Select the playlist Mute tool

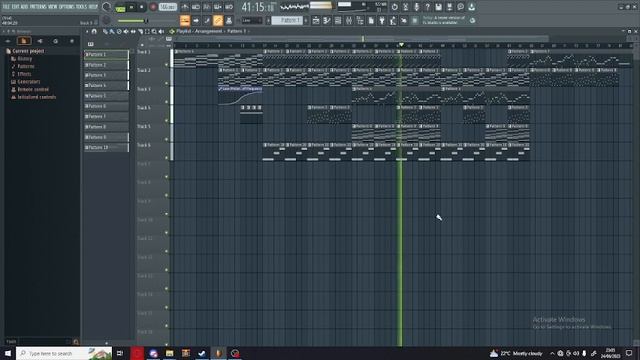click(126, 31)
